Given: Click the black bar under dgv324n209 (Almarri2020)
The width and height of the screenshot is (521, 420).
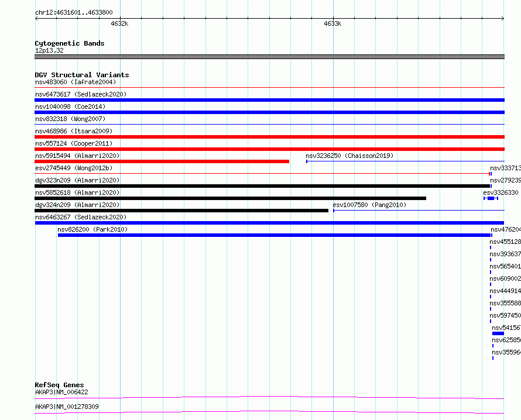Looking at the screenshot, I should tap(181, 211).
